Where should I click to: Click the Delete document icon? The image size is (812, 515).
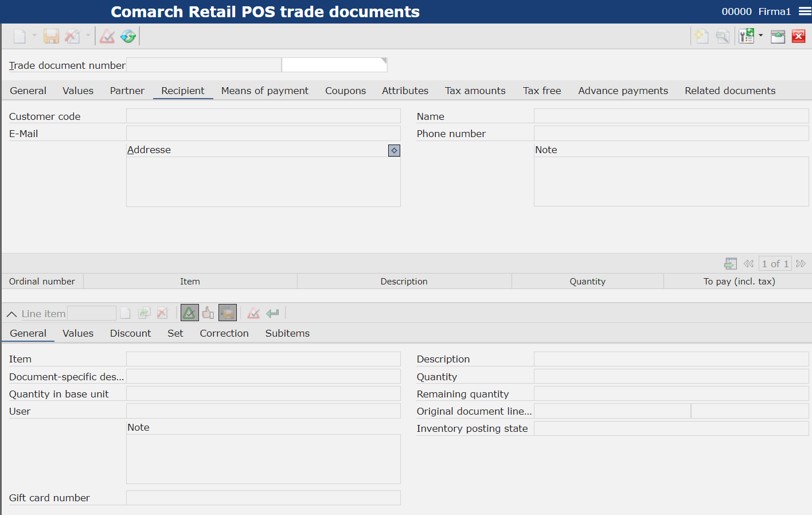72,37
